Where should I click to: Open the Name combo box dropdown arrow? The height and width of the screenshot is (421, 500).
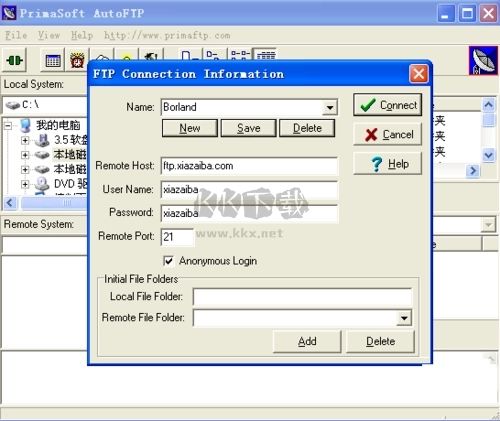(x=330, y=107)
